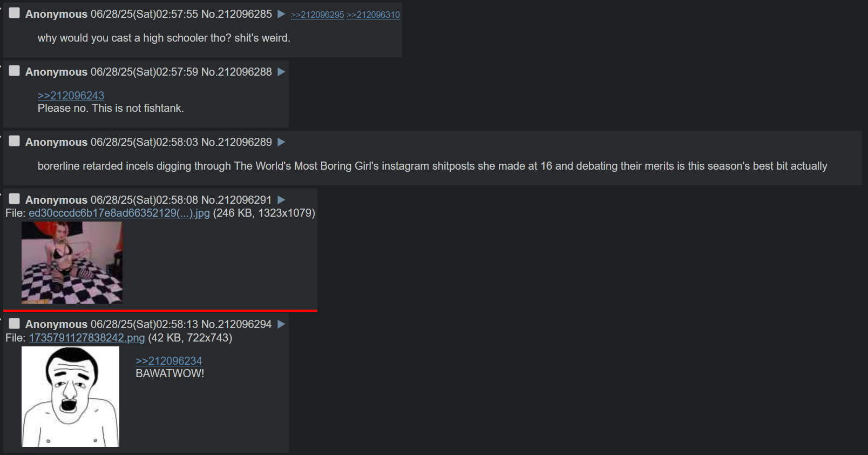This screenshot has height=455, width=868.
Task: Open post menu arrow for No.212096288
Action: pos(281,72)
